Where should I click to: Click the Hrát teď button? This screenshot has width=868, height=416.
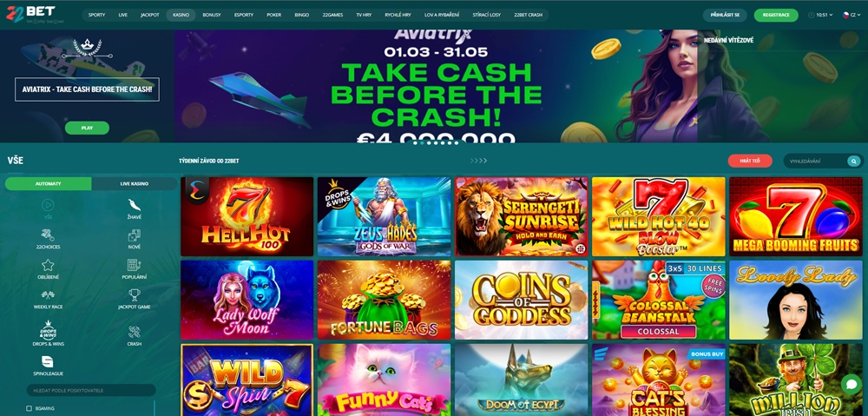[750, 161]
